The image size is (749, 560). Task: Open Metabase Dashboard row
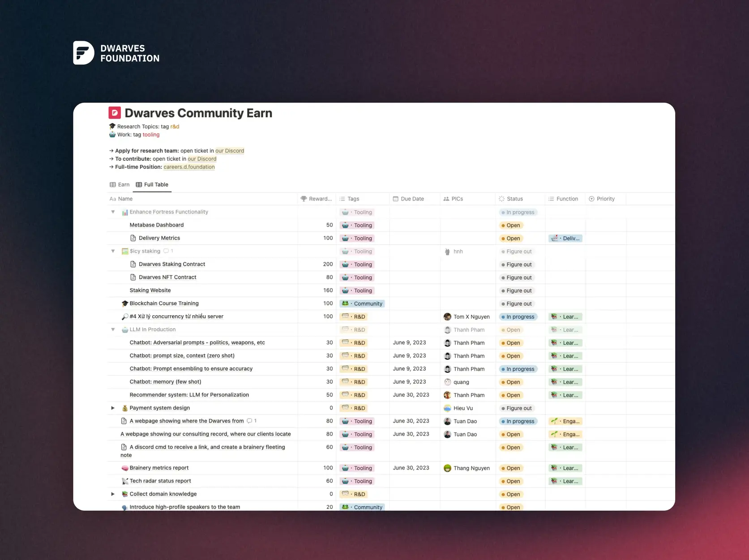[157, 225]
